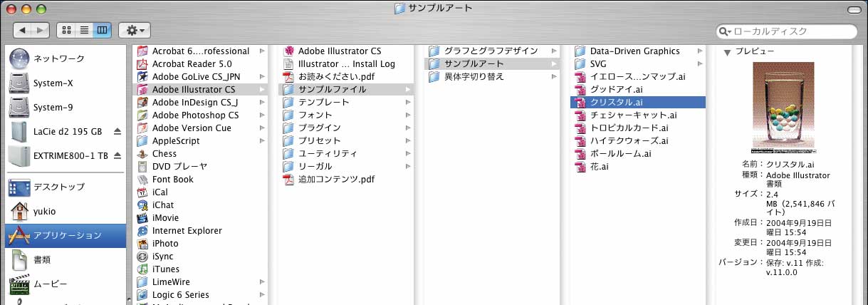Switch Finder to icon view
868x305 pixels.
point(67,30)
